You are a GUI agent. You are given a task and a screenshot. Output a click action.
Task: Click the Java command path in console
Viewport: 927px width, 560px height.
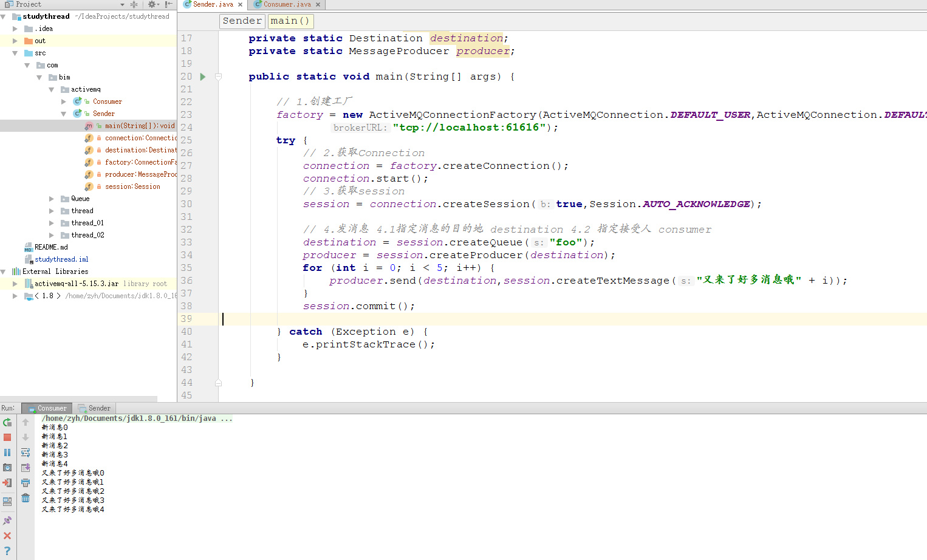click(137, 418)
